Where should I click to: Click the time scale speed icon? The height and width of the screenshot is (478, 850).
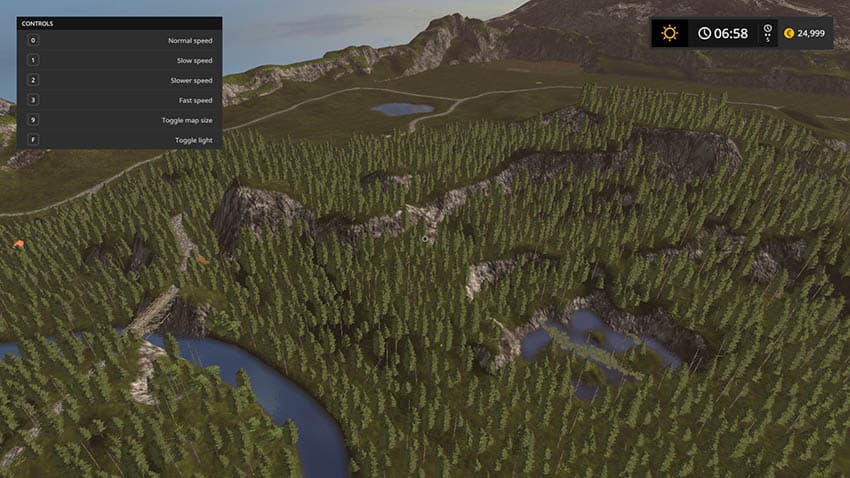(768, 33)
